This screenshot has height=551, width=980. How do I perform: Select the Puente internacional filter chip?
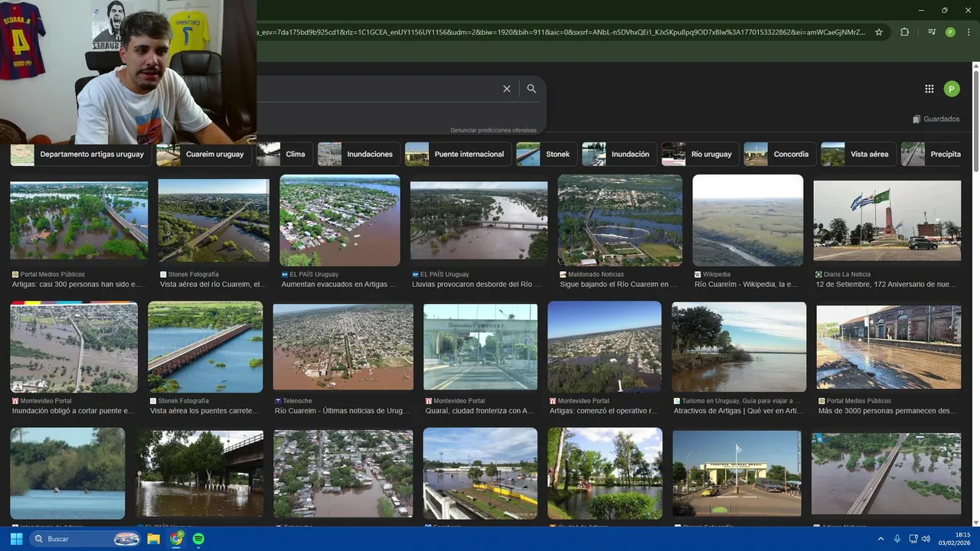coord(457,154)
